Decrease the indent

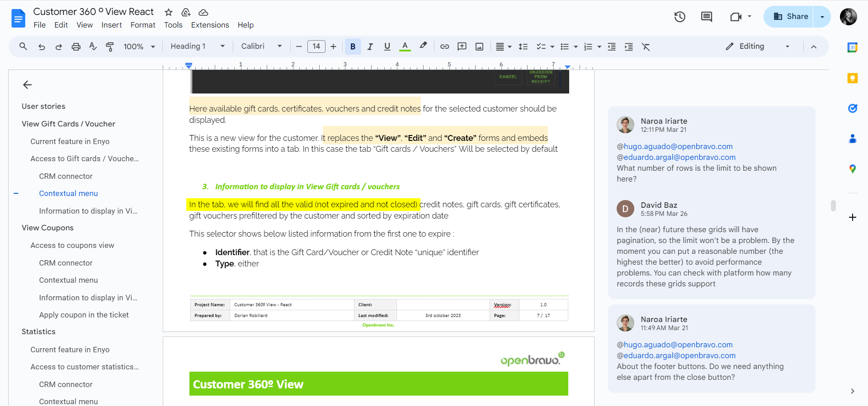click(x=612, y=47)
